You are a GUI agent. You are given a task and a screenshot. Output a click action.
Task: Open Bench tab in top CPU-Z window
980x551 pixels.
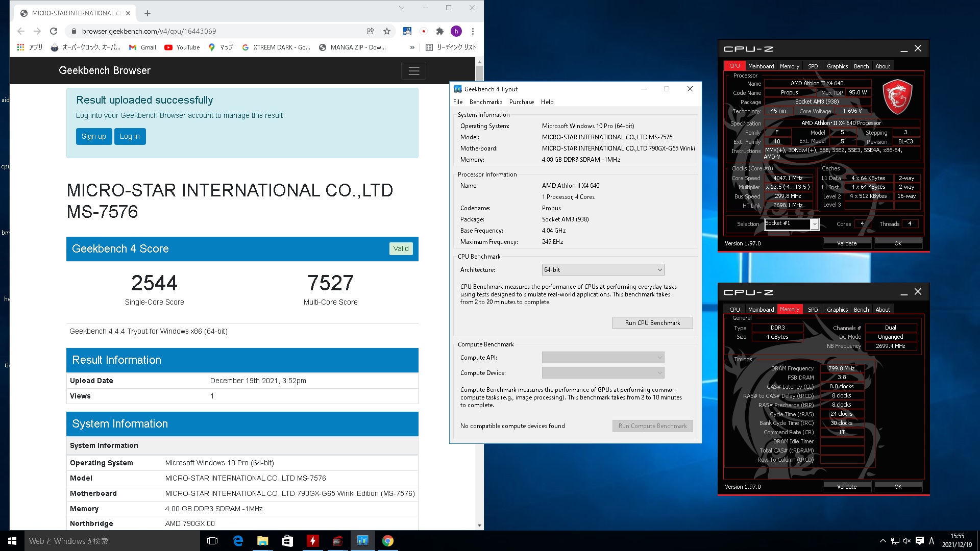pos(861,66)
